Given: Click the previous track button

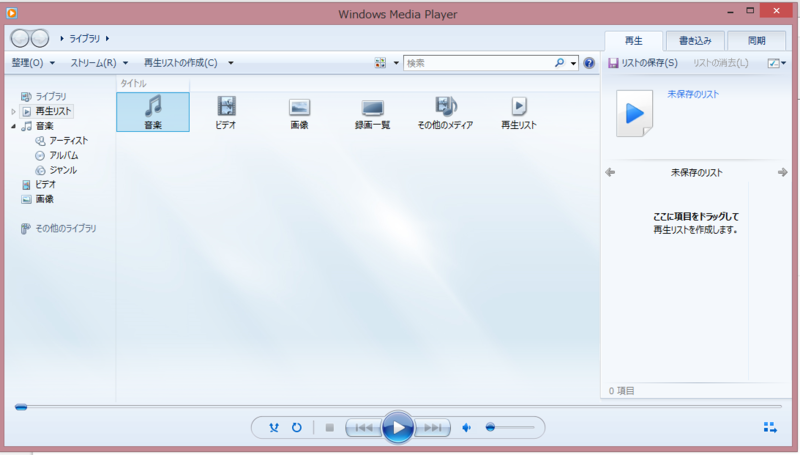Looking at the screenshot, I should pos(363,427).
